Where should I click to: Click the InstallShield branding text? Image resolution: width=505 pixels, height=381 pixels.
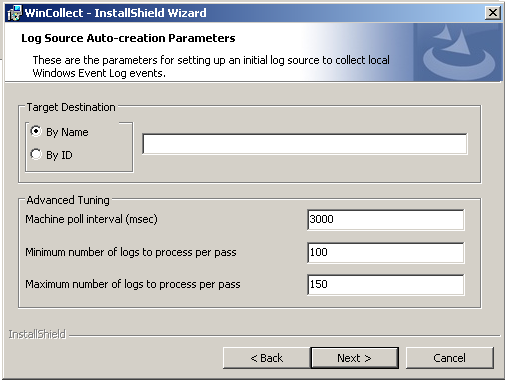[37, 334]
